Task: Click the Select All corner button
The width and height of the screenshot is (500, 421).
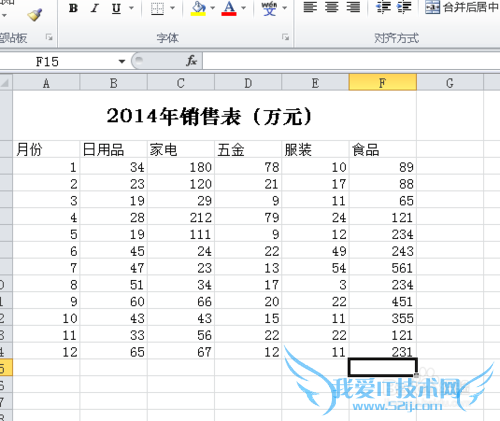Action: pyautogui.click(x=6, y=82)
